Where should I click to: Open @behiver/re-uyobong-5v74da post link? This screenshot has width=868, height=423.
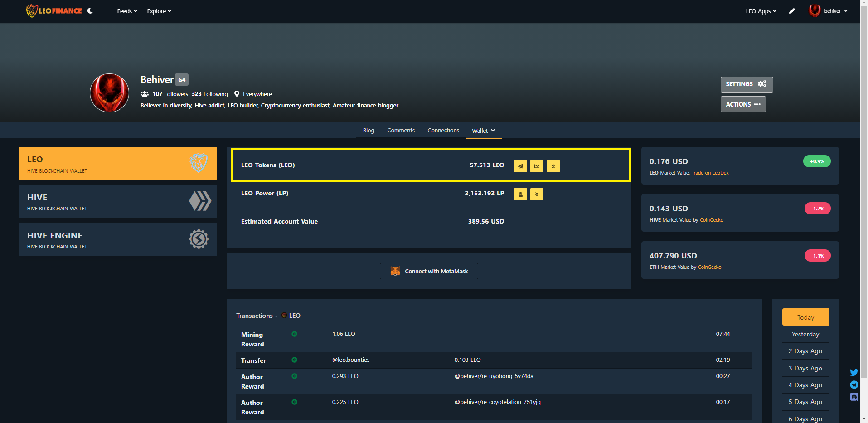click(x=494, y=376)
